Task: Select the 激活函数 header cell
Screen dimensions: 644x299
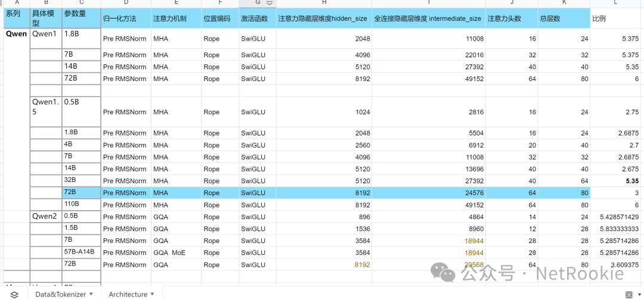Action: click(258, 19)
